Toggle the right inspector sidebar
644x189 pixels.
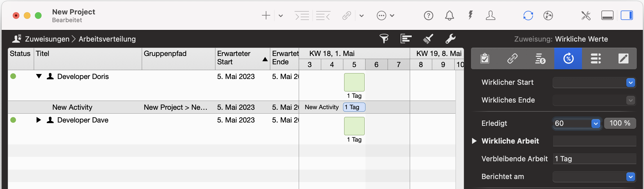[627, 16]
